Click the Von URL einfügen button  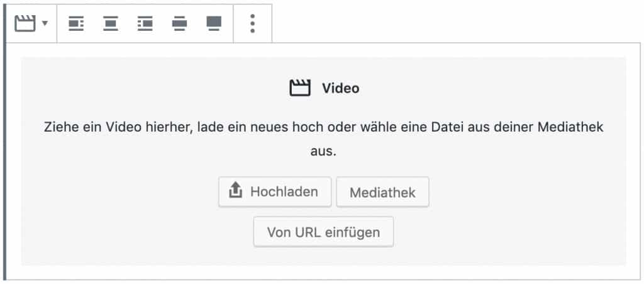[x=323, y=232]
